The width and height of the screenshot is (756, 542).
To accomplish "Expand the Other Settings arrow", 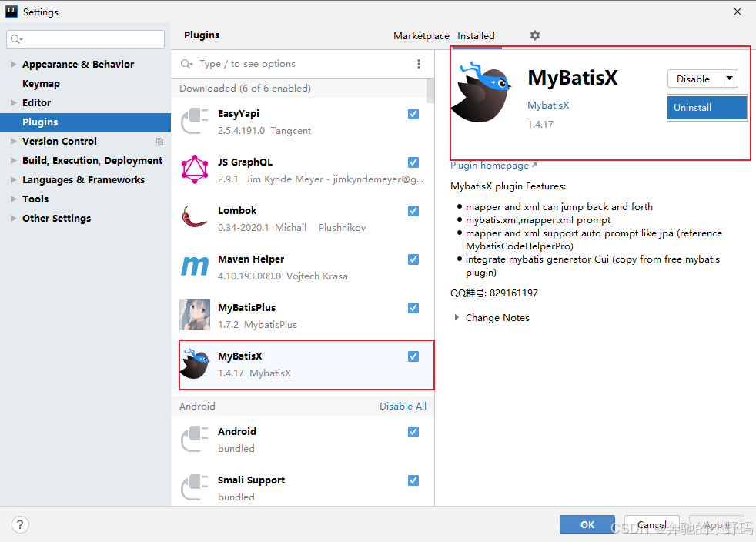I will tap(14, 219).
